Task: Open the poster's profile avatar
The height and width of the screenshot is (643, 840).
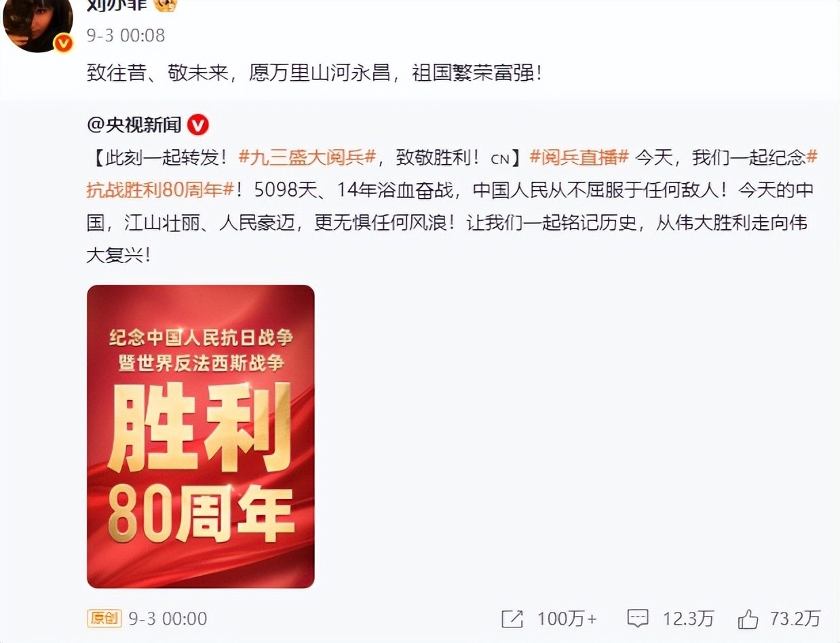Action: 37,24
